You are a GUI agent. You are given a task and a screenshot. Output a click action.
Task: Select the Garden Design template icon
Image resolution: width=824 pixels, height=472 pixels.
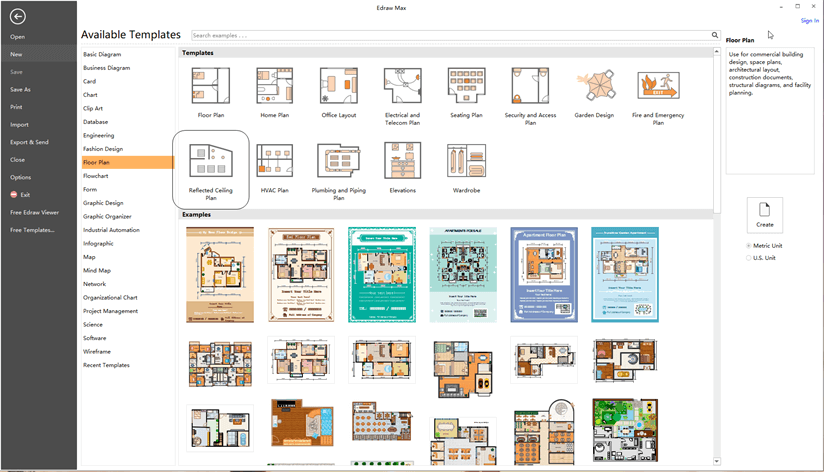pos(594,85)
